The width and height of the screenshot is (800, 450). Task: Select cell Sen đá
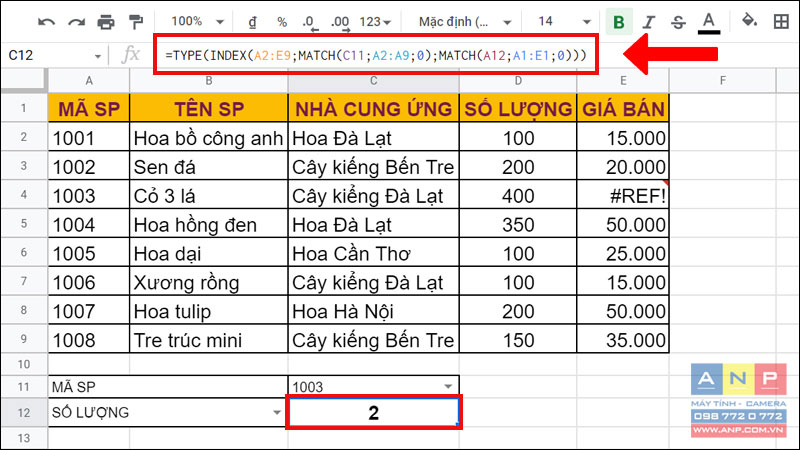click(x=209, y=167)
